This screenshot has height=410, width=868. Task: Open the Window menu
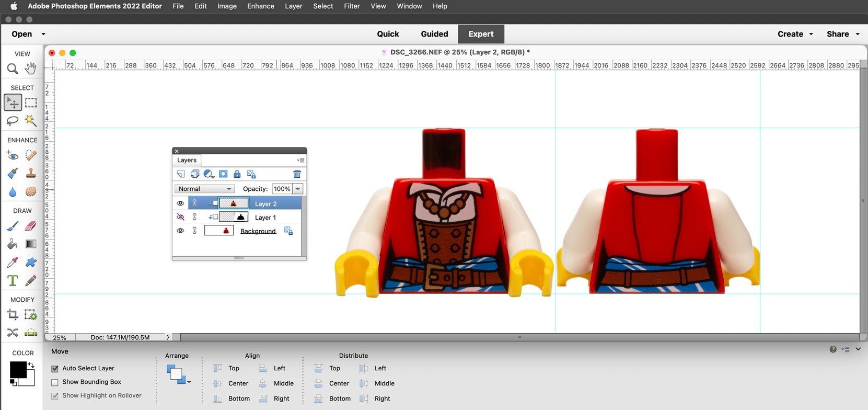(x=409, y=6)
